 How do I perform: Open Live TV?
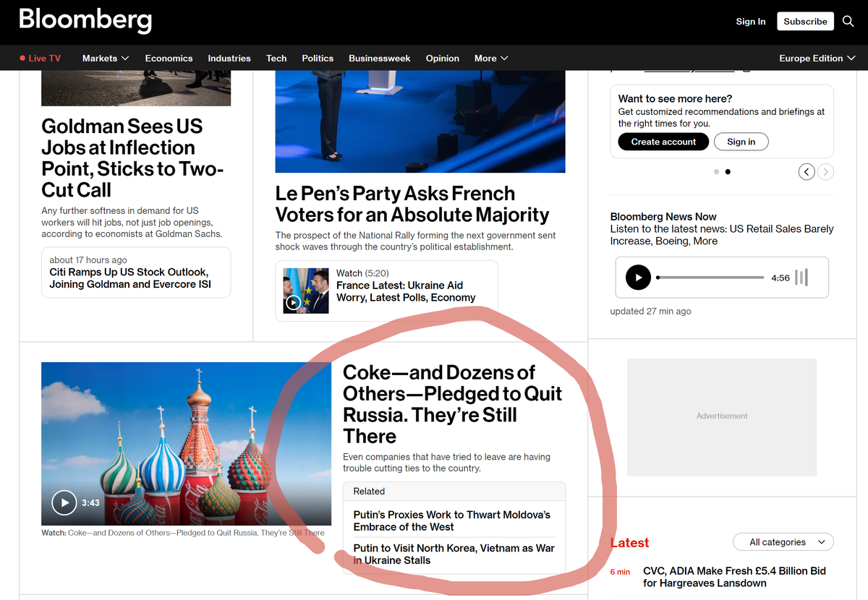pos(41,58)
